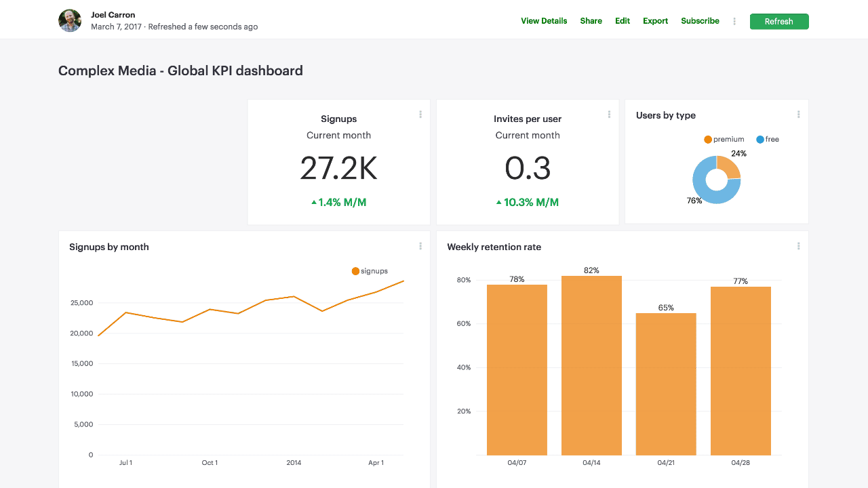The width and height of the screenshot is (868, 488).
Task: Click the 10.3% M/M change indicator
Action: coord(528,202)
